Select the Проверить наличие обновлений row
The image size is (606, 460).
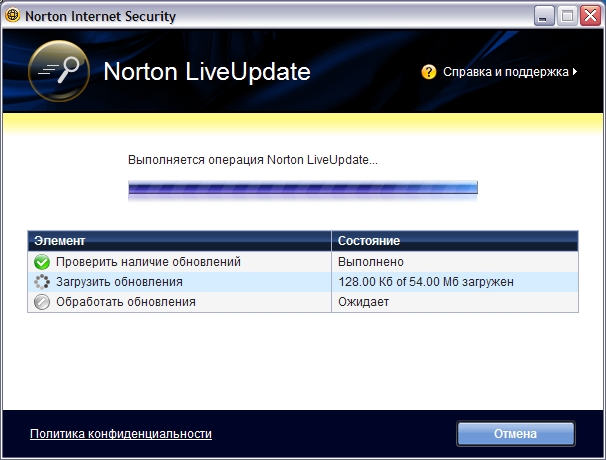pos(303,262)
